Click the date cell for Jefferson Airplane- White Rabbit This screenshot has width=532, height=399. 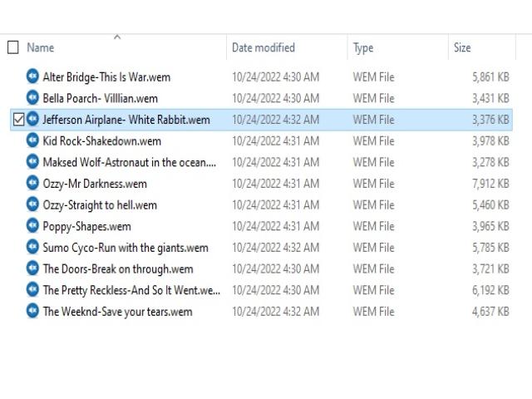click(x=275, y=120)
